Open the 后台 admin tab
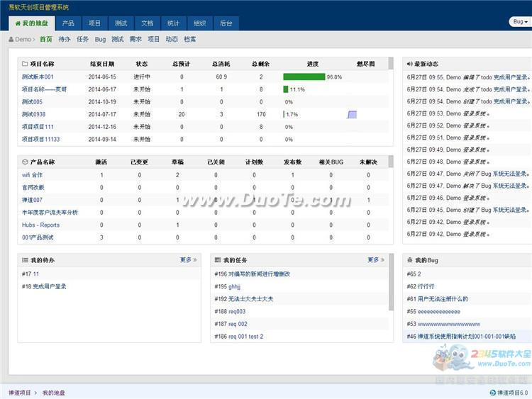532x399 pixels. click(226, 23)
